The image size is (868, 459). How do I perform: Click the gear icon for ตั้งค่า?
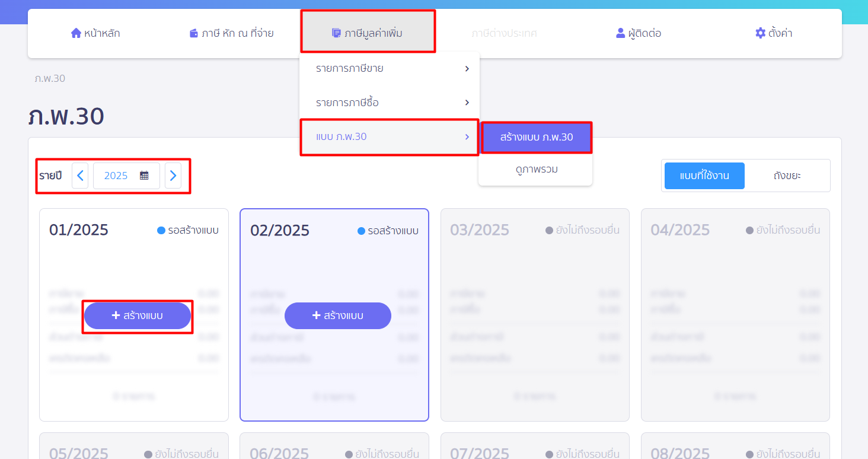[760, 33]
